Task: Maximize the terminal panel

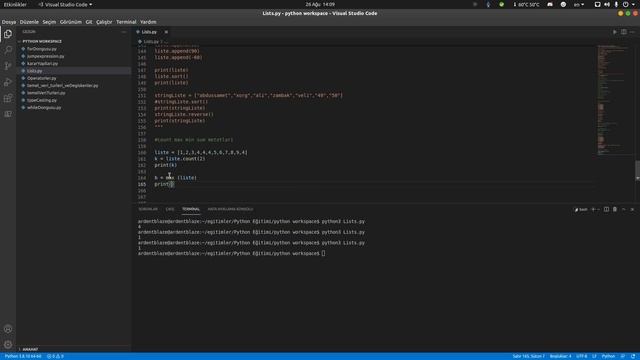Action: pyautogui.click(x=624, y=209)
